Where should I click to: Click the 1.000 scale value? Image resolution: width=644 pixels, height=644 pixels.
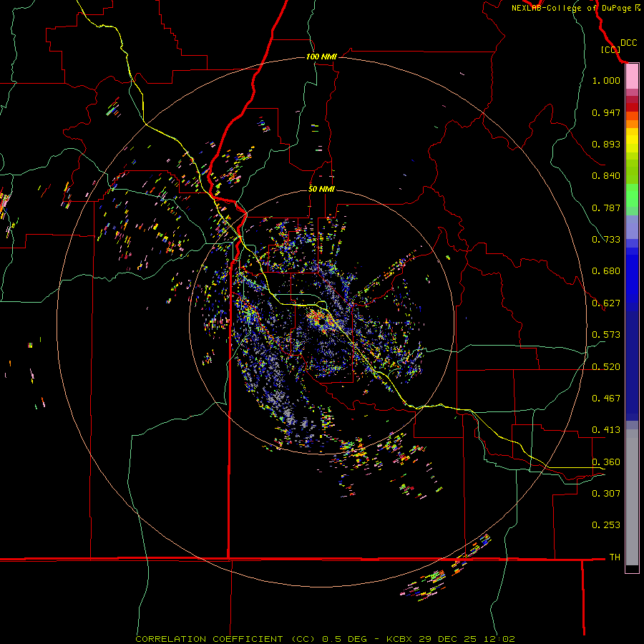(x=606, y=80)
